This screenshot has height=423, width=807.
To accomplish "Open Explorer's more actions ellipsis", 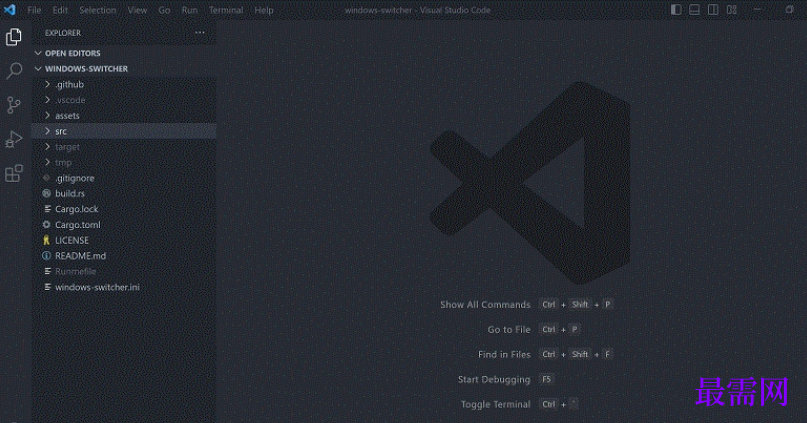I will coord(200,33).
